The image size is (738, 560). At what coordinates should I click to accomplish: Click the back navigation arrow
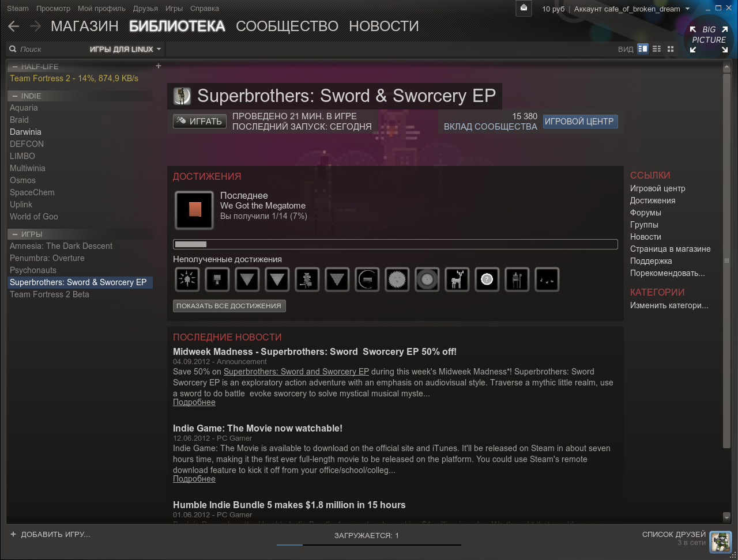pyautogui.click(x=14, y=27)
